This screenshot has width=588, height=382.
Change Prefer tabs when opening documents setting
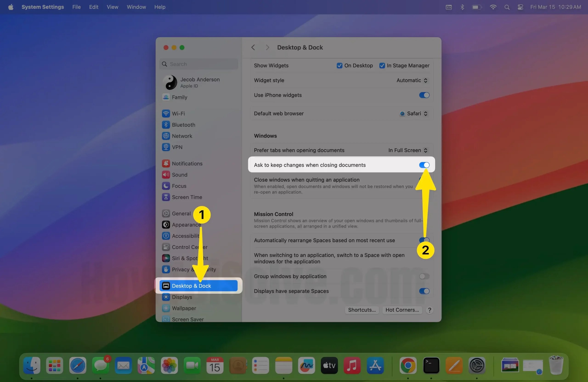click(407, 150)
